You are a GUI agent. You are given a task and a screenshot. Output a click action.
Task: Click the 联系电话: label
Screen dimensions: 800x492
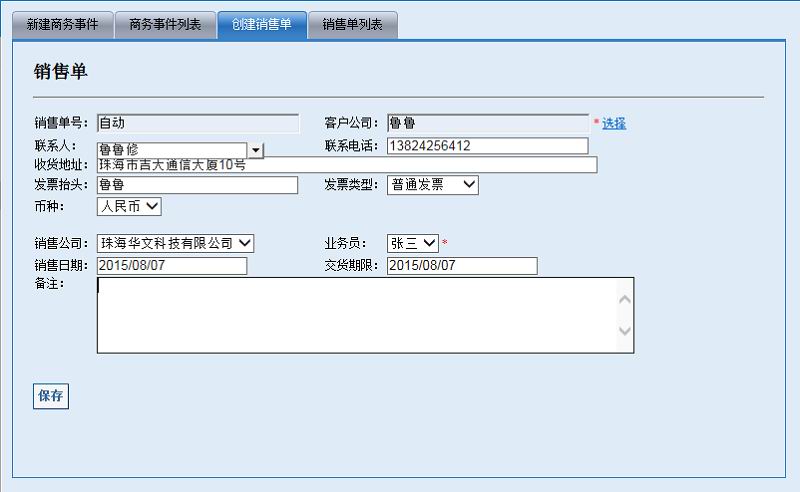(x=352, y=146)
